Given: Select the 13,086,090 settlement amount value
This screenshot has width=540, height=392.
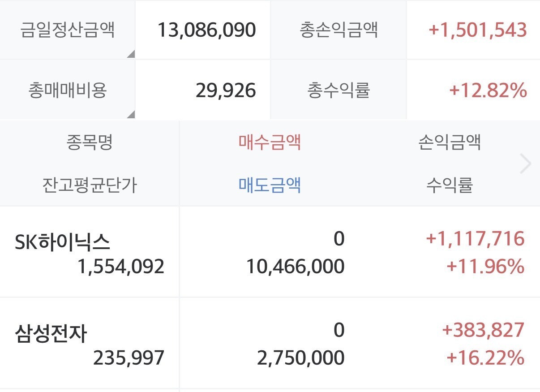Looking at the screenshot, I should (206, 30).
